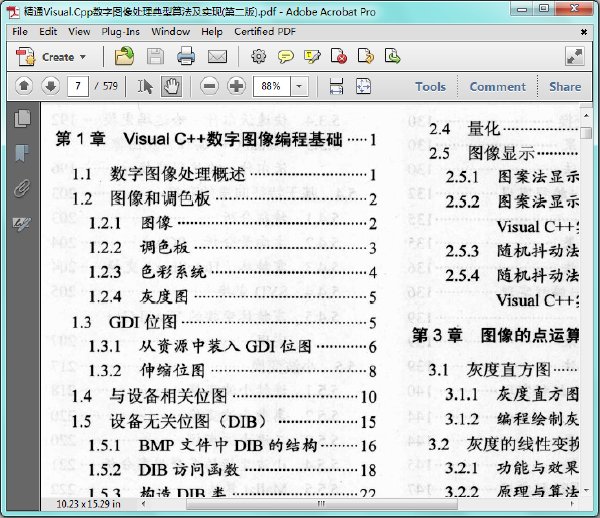This screenshot has width=600, height=518.
Task: Open the Edit menu
Action: (x=48, y=31)
